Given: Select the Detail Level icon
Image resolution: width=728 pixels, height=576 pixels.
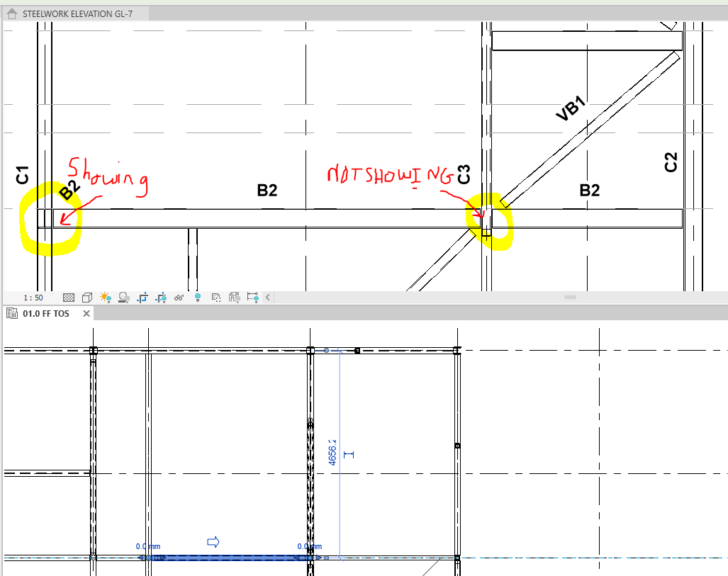Looking at the screenshot, I should pos(67,297).
